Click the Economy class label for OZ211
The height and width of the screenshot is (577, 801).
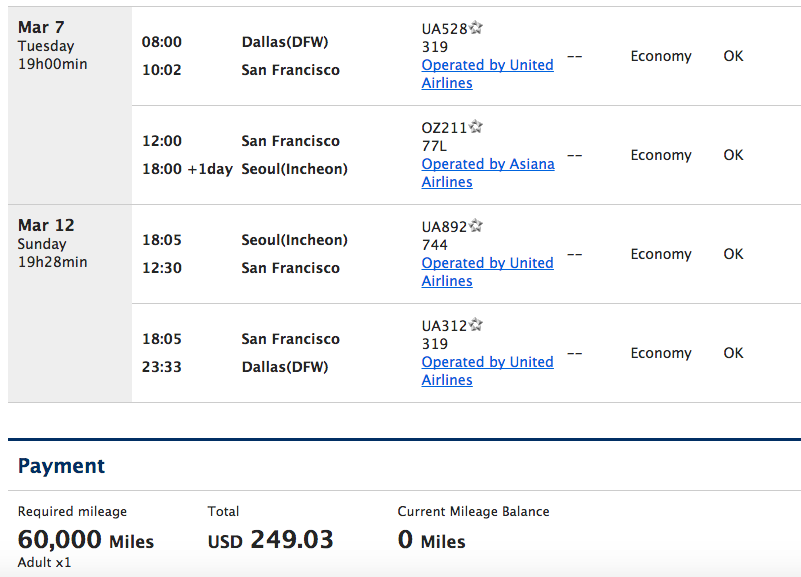click(x=661, y=155)
